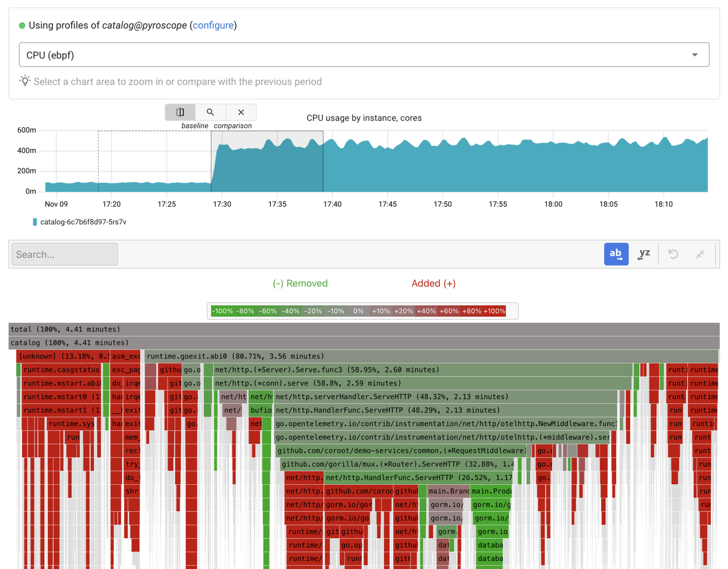Screen dimensions: 728x569
Task: Click the X icon to clear chart selection
Action: click(241, 112)
